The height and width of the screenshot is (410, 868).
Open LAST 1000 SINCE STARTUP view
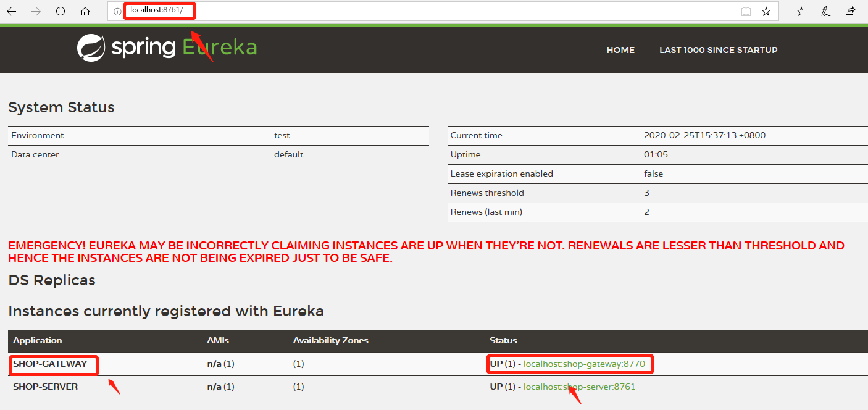point(718,50)
